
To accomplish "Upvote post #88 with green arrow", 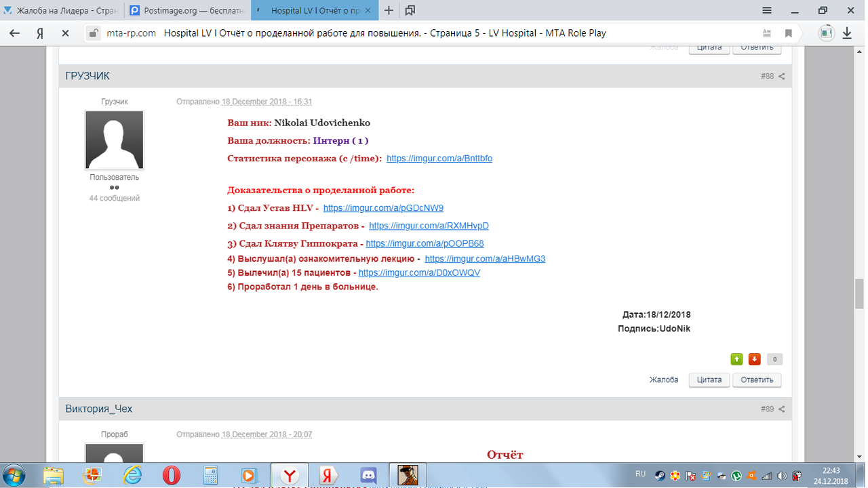I will coord(736,359).
